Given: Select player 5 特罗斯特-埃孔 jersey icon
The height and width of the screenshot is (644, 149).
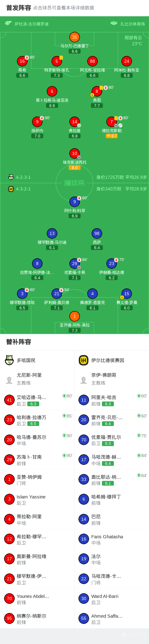Looking at the screenshot, I should point(57,61).
